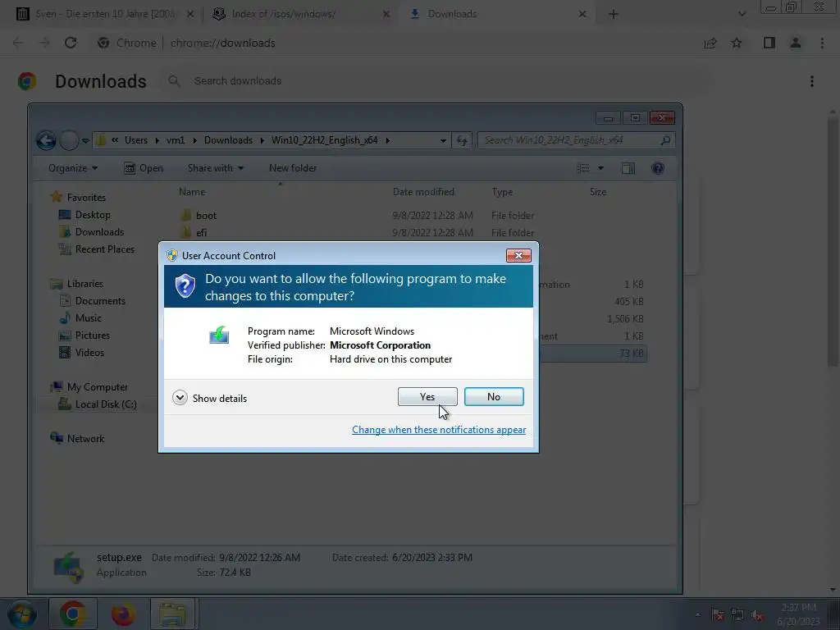Switch to the Downloads Chrome tab
840x630 pixels.
[x=496, y=14]
